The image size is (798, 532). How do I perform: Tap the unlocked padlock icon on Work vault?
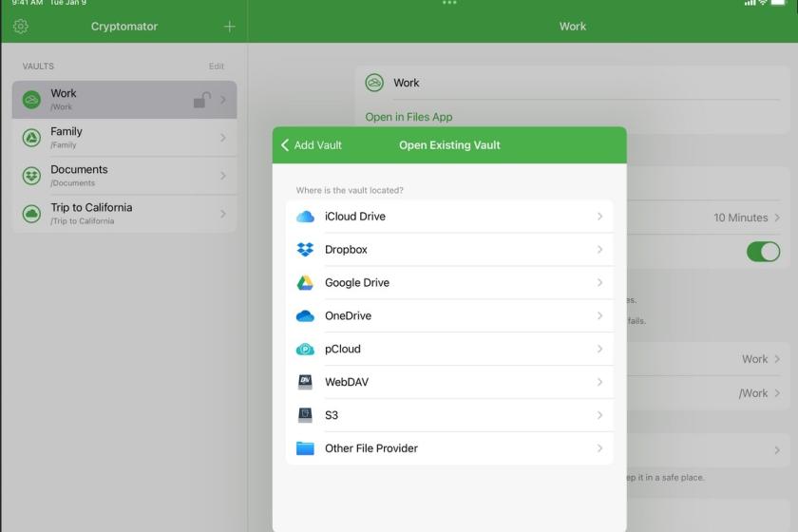(202, 100)
